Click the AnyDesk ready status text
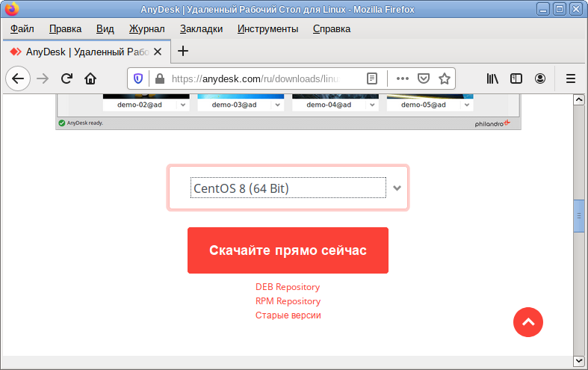Viewport: 588px width, 370px height. [85, 123]
